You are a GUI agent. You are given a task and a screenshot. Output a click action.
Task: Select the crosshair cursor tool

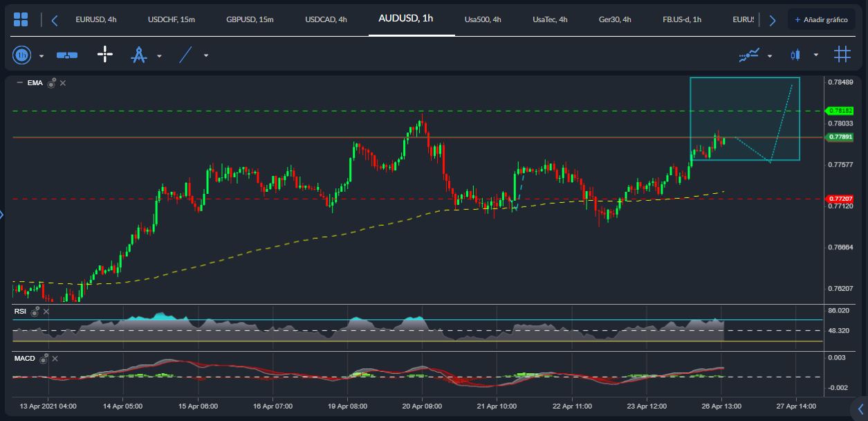click(x=105, y=55)
